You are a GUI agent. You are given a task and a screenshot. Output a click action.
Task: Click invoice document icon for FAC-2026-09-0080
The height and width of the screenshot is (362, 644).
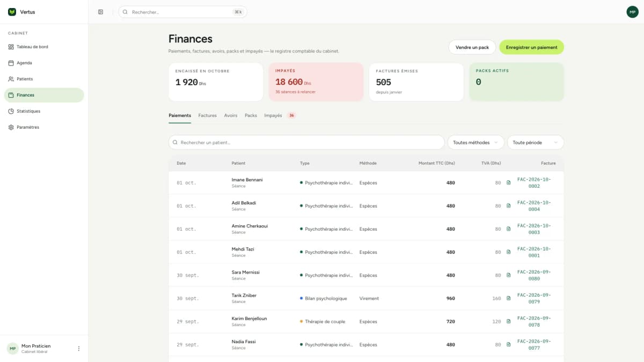point(509,275)
